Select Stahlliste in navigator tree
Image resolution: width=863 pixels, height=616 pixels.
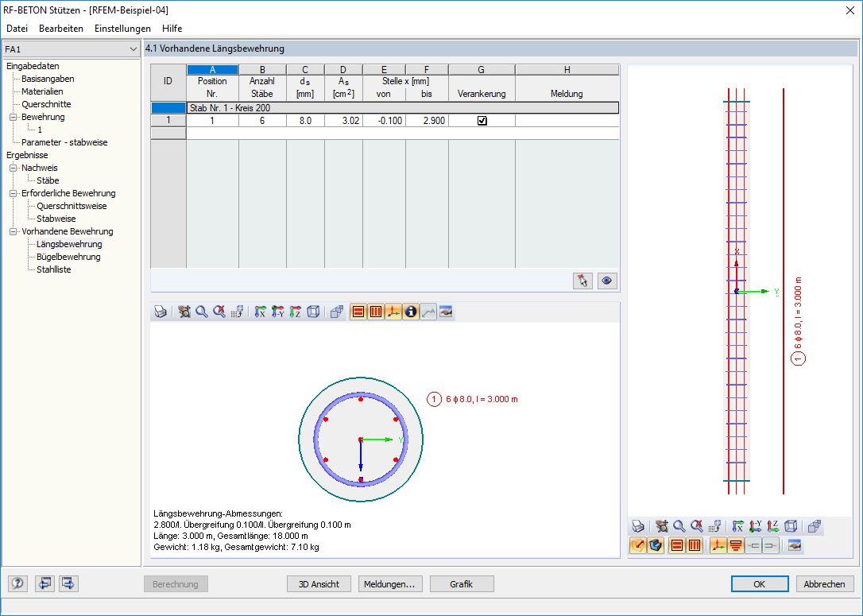point(54,269)
